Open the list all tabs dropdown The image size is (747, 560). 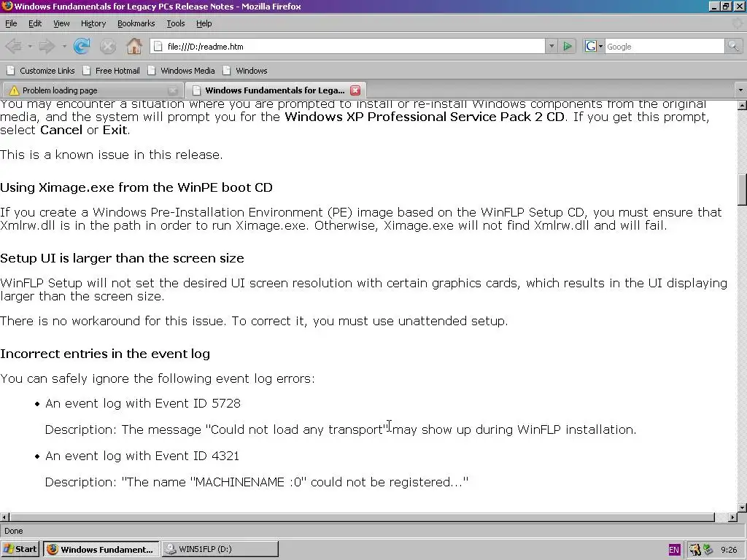pos(740,90)
